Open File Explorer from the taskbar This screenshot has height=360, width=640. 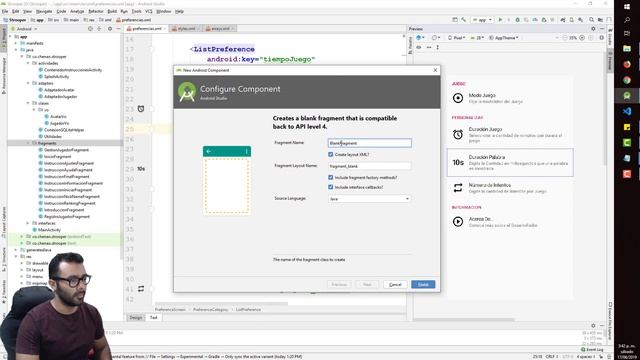627,49
